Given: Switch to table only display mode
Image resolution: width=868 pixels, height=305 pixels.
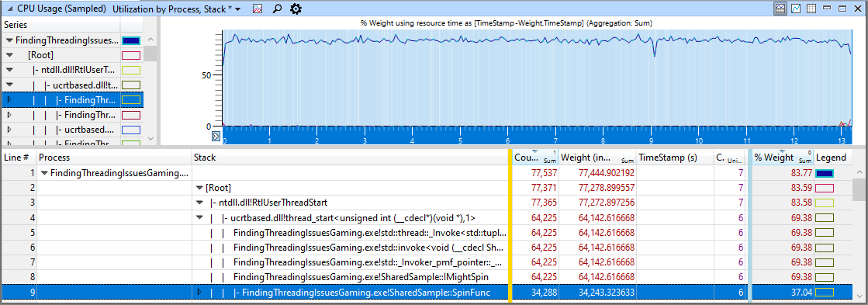Looking at the screenshot, I should click(x=811, y=9).
